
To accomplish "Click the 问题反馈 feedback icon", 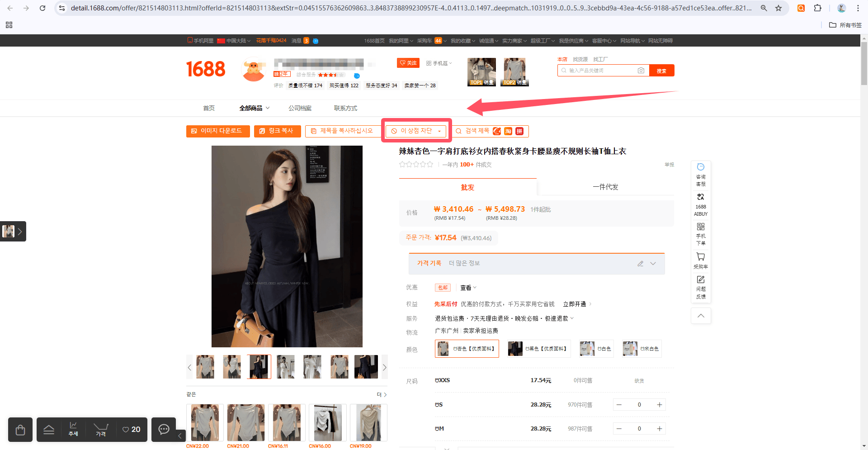I will click(x=701, y=287).
